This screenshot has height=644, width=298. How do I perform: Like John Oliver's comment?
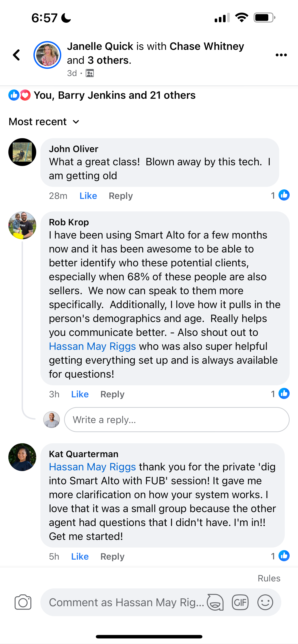(88, 196)
